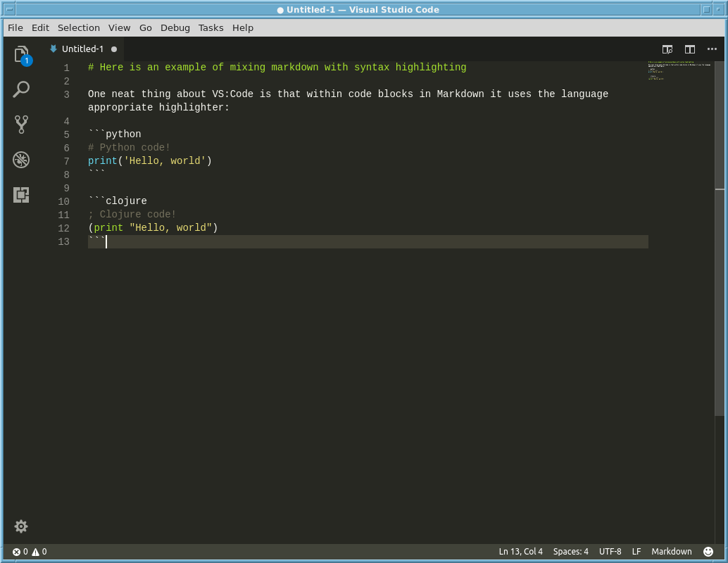Split the editor
Viewport: 728px width, 563px height.
pyautogui.click(x=690, y=49)
